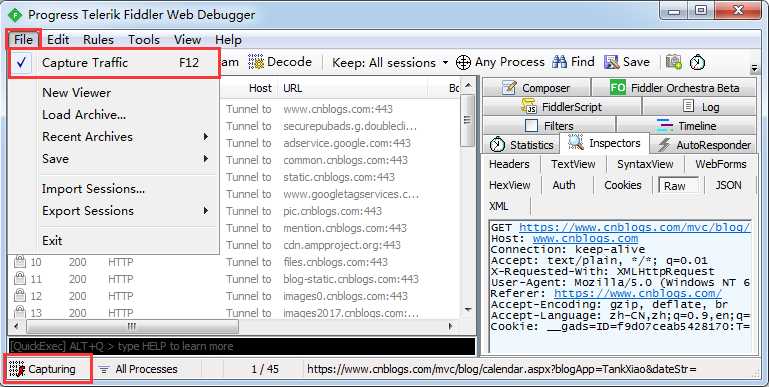Image resolution: width=769 pixels, height=387 pixels.
Task: Expand the toolbar overflow arrow
Action: point(755,68)
